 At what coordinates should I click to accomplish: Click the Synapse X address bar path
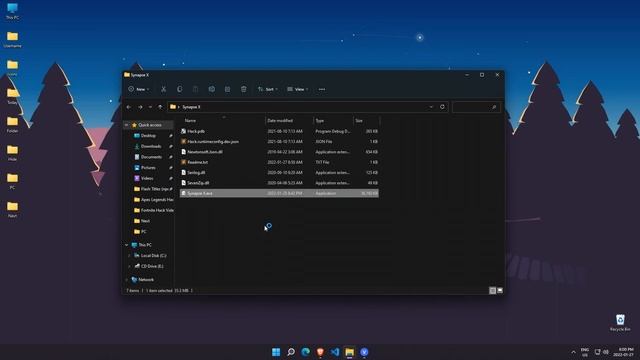click(191, 107)
